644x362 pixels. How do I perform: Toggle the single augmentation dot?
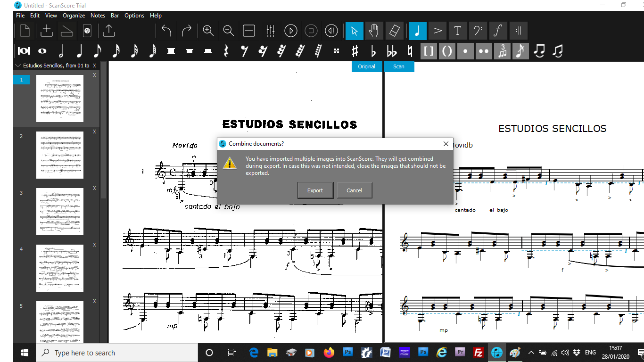[465, 51]
